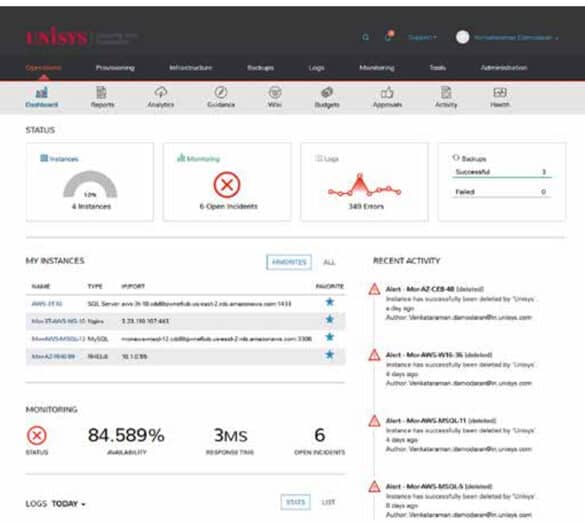
Task: Click red X status icon in Monitoring section
Action: (x=37, y=435)
